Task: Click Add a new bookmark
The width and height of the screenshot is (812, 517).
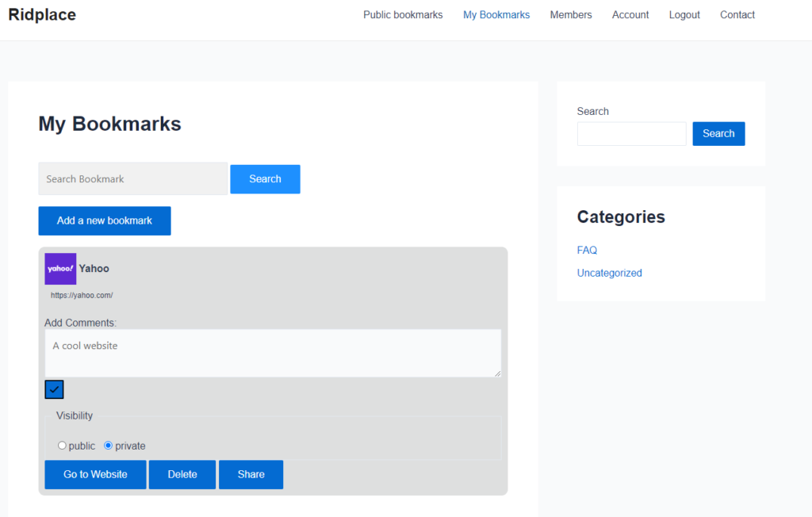Action: click(105, 220)
